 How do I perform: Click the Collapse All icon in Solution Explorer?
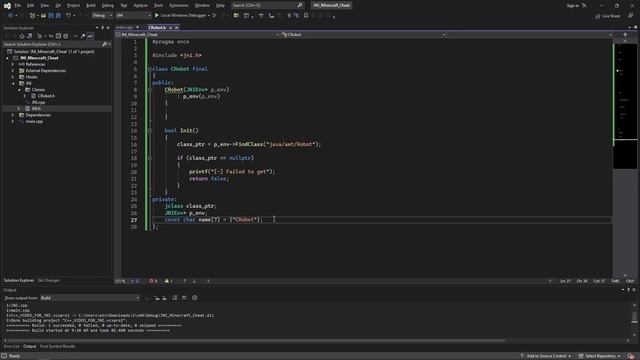coord(58,36)
